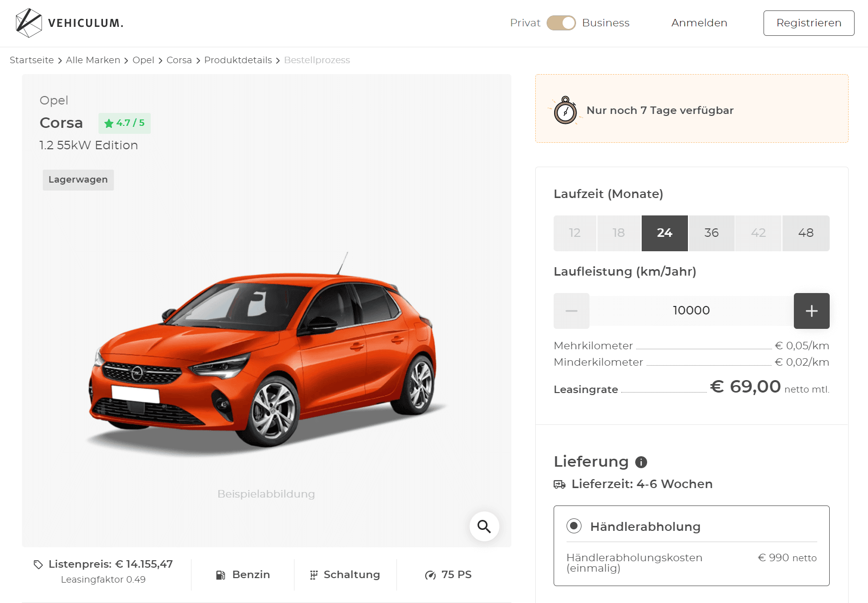Open Alle Marken breadcrumb
The image size is (868, 603).
tap(93, 60)
